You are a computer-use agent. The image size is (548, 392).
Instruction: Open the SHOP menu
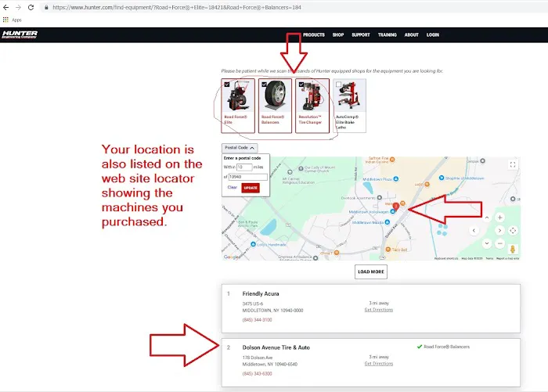point(338,35)
